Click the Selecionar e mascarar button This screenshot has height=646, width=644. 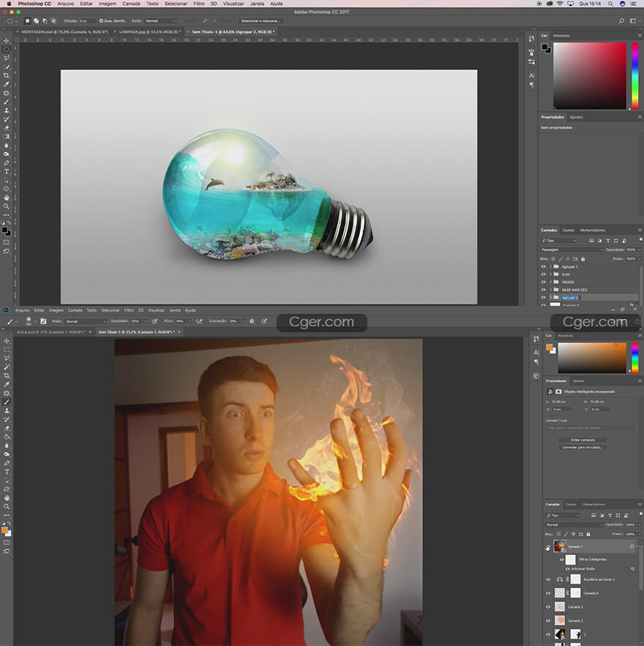pos(261,21)
